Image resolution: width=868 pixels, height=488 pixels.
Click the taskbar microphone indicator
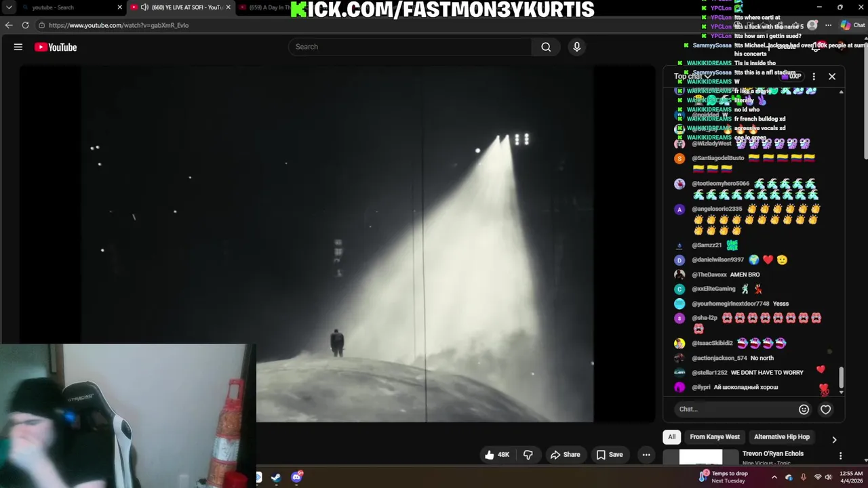[x=804, y=477]
